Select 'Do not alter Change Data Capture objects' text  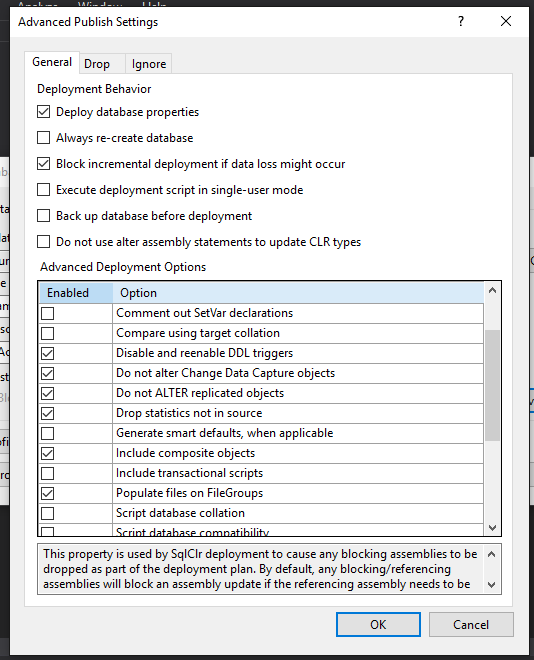[226, 373]
